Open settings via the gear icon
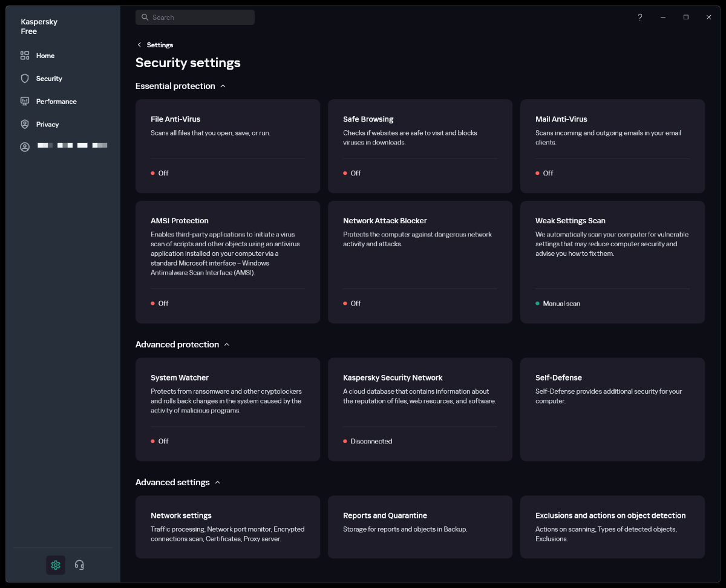 [x=56, y=565]
